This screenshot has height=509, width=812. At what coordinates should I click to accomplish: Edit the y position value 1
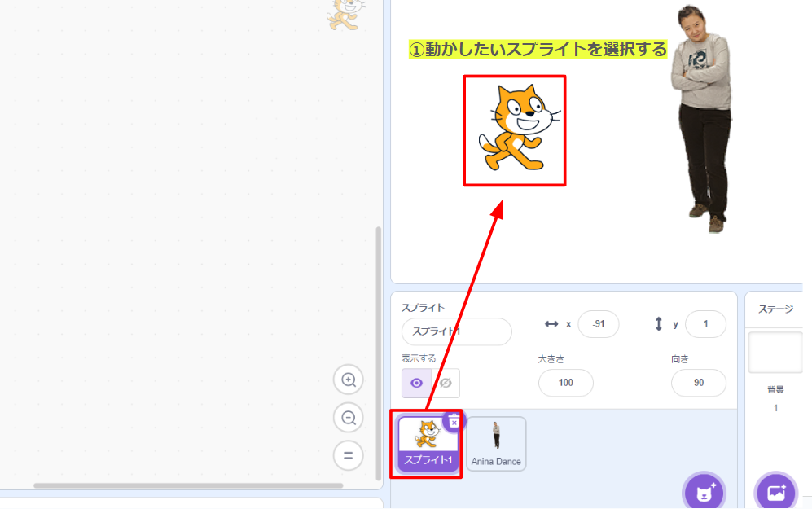(705, 324)
